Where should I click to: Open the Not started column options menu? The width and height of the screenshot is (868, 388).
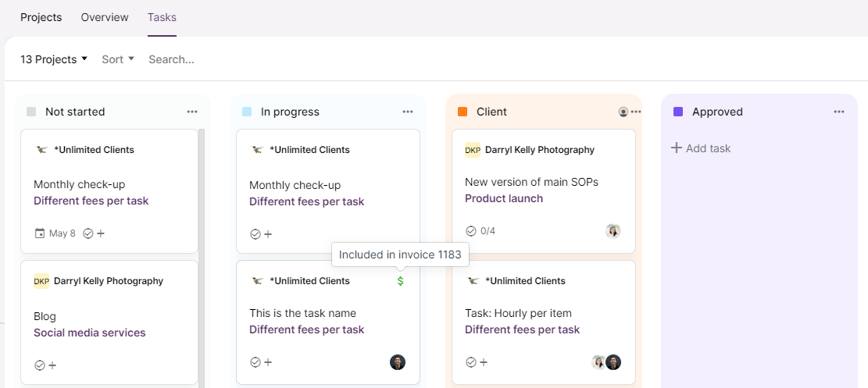coord(192,112)
